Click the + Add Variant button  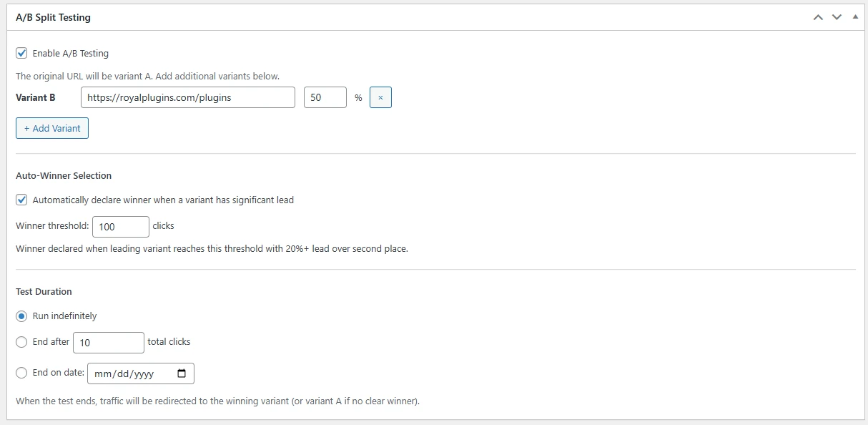click(51, 127)
